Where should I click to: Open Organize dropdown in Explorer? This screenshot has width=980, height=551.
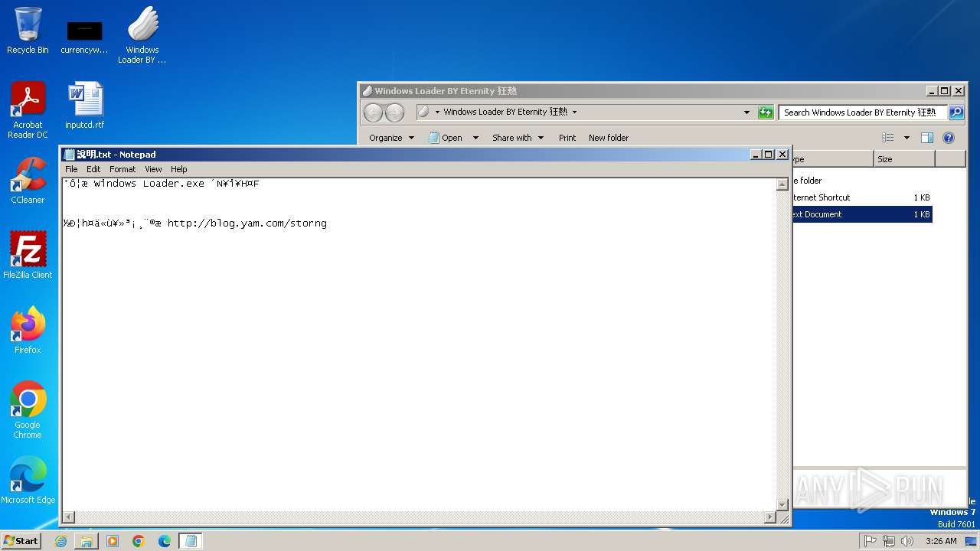[x=391, y=138]
